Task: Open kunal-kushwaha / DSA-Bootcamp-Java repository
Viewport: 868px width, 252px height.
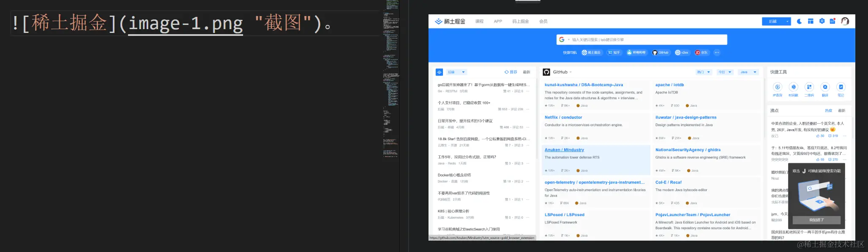Action: [x=584, y=85]
